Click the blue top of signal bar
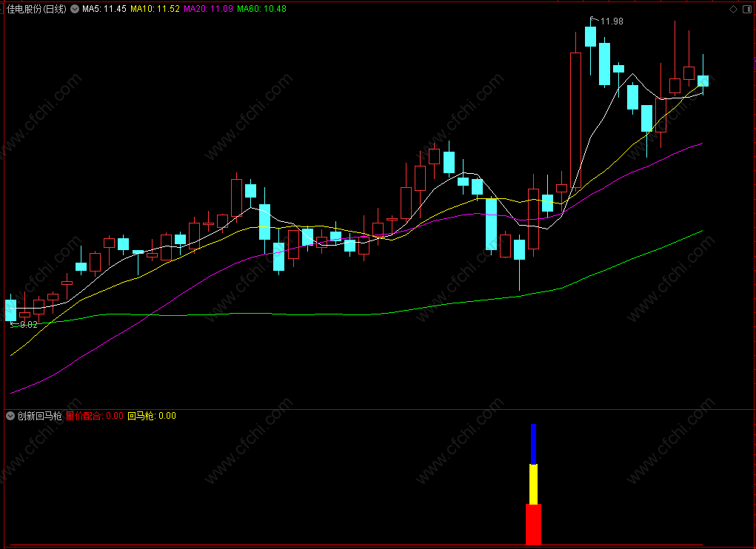The width and height of the screenshot is (756, 549). 533,444
